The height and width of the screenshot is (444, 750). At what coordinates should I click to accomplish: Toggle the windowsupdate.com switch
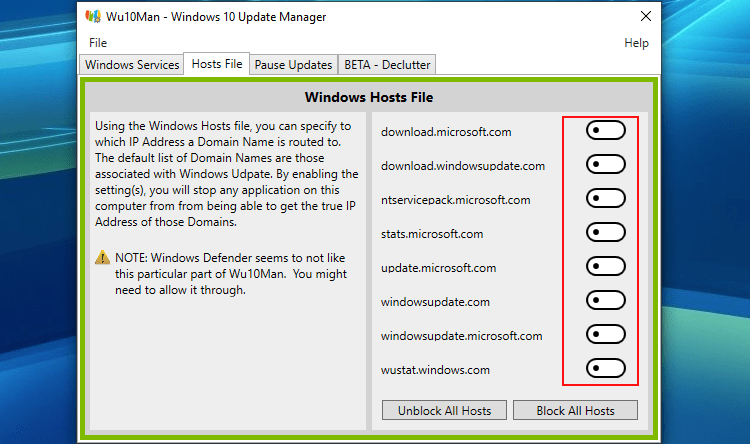pos(606,300)
